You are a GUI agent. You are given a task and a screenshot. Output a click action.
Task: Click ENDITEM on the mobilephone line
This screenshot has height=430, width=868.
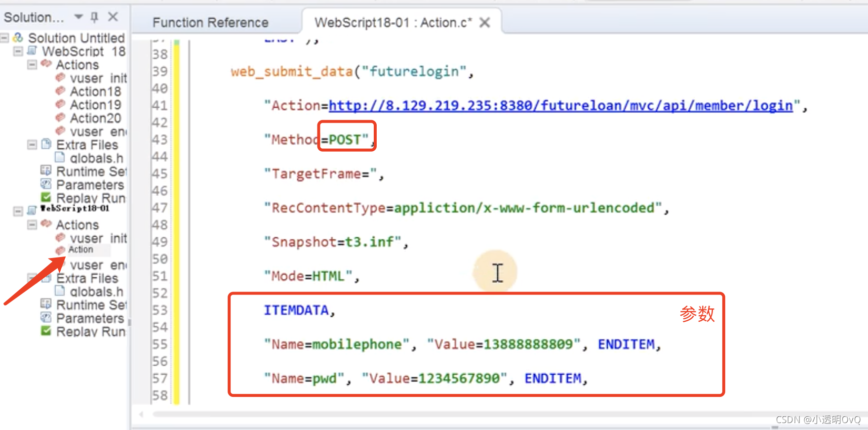[x=626, y=344]
